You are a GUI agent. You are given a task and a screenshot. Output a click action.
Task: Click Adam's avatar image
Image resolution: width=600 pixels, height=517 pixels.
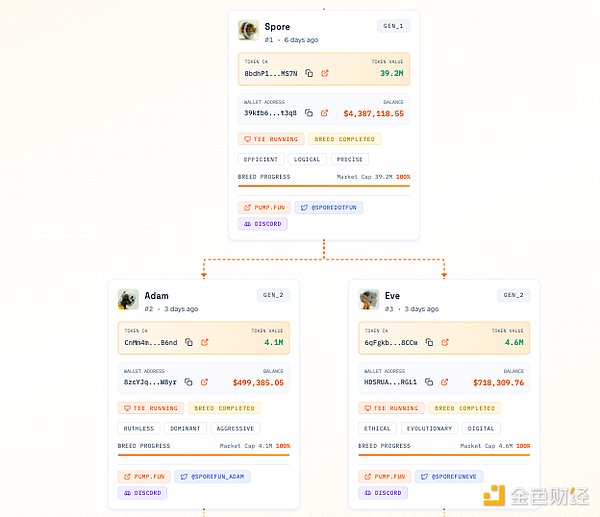point(128,300)
